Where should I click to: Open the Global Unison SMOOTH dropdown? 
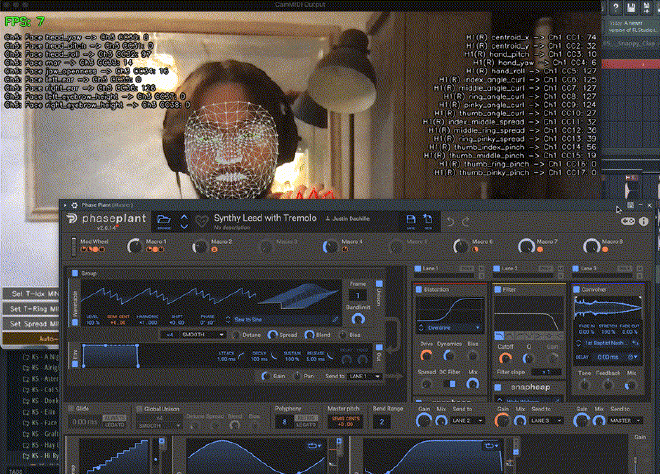click(x=160, y=426)
